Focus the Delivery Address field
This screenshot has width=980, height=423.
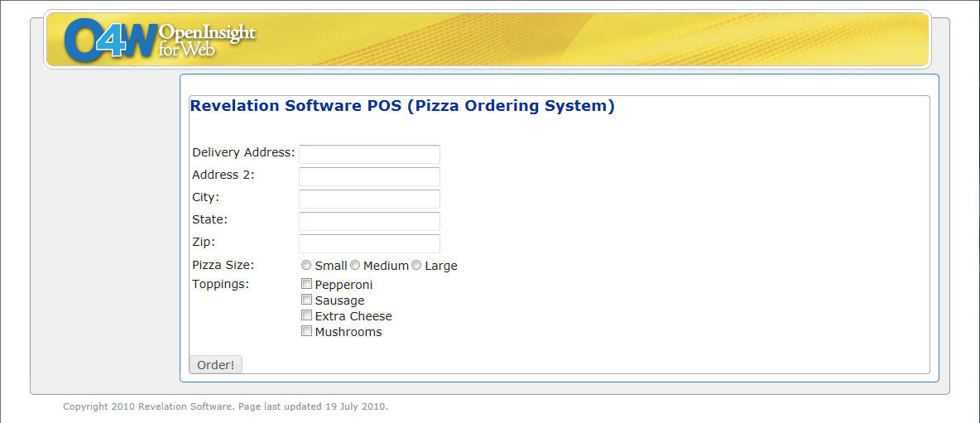pyautogui.click(x=369, y=154)
